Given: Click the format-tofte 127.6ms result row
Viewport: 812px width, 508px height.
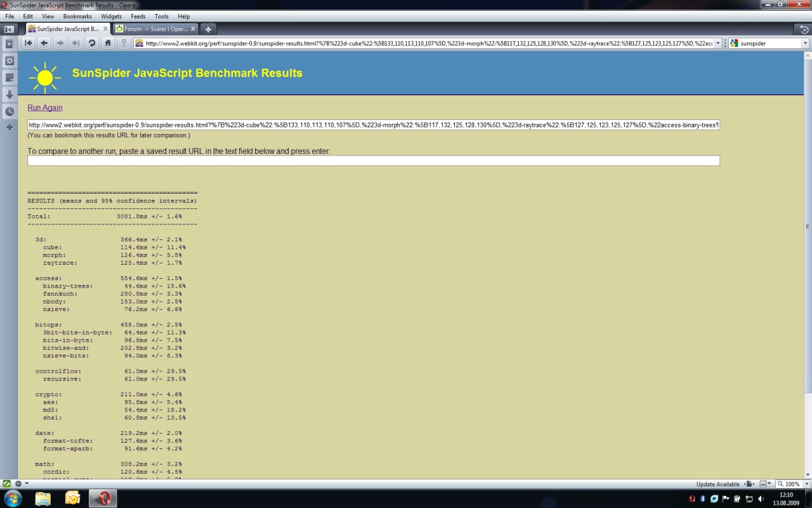Looking at the screenshot, I should (x=112, y=441).
